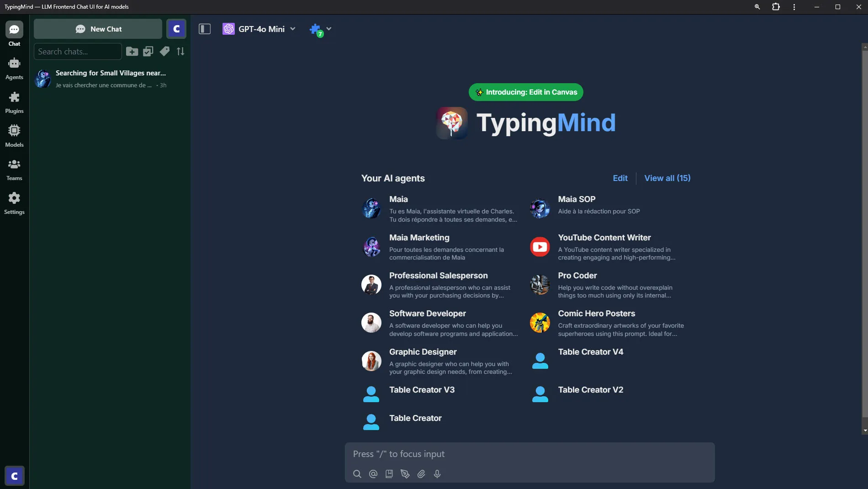Open the tags filter icon

(x=164, y=51)
